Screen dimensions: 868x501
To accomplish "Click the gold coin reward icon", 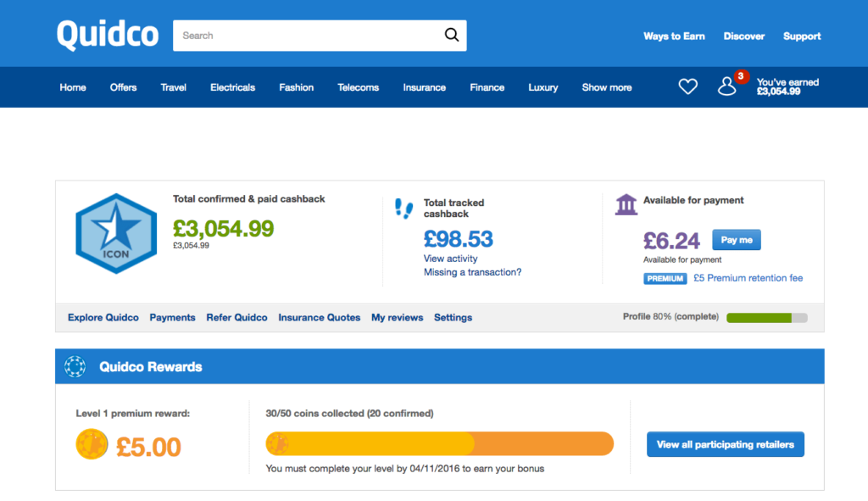I will (x=92, y=444).
